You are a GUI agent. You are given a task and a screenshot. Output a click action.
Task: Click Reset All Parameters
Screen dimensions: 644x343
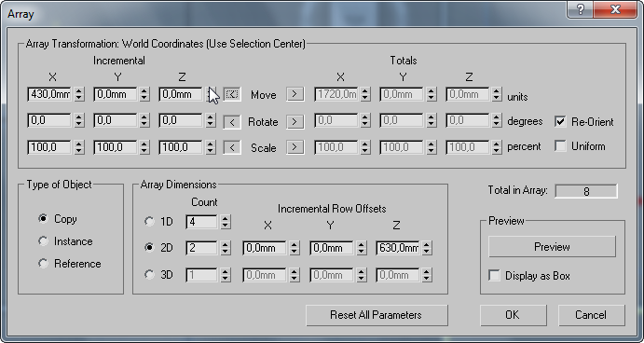click(377, 315)
